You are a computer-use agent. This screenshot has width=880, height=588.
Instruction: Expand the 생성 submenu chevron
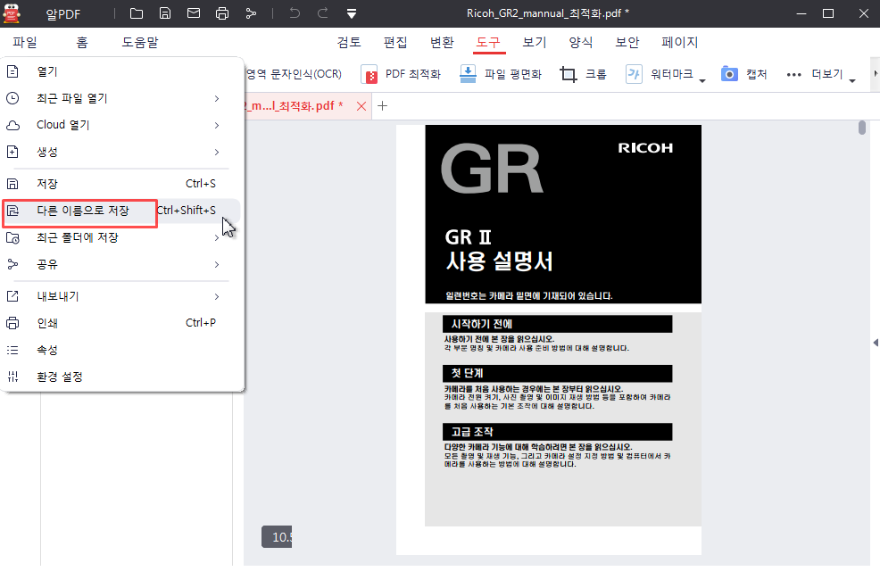217,152
